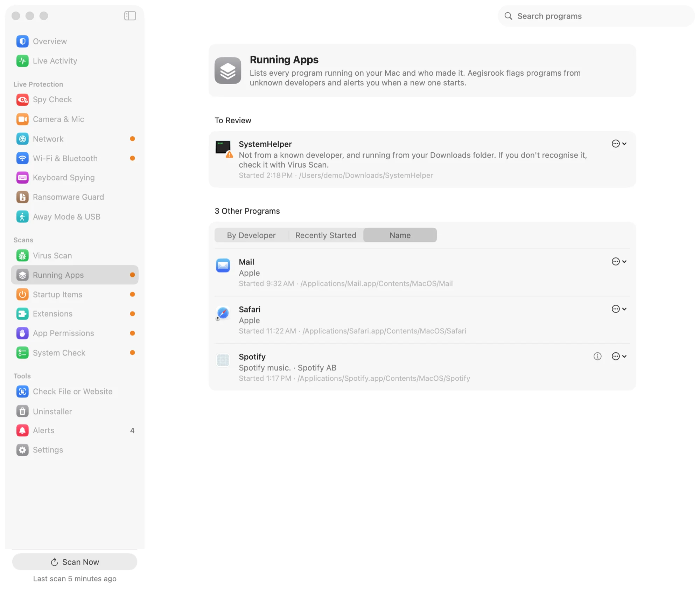Go to Alerts in sidebar
Screen dimensions: 700x594
(x=75, y=431)
